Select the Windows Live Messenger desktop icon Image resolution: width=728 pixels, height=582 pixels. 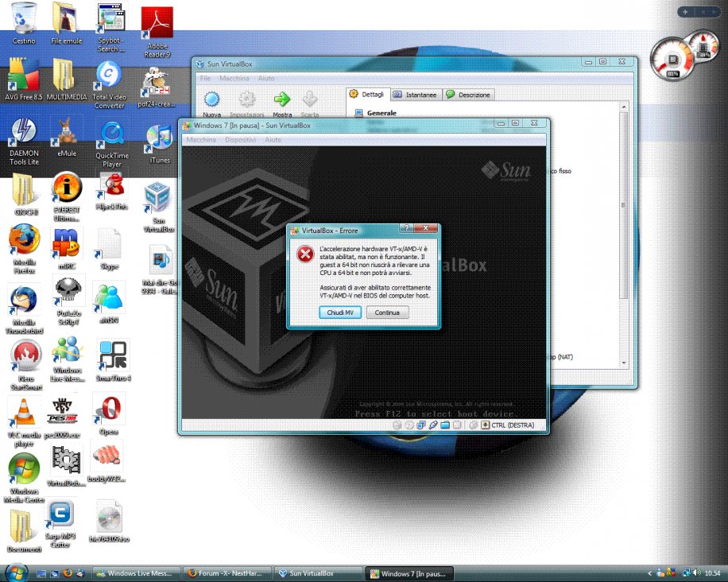[68, 359]
